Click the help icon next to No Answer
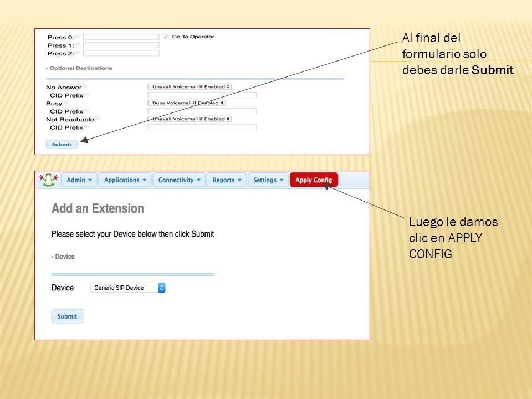This screenshot has width=532, height=399. [85, 86]
